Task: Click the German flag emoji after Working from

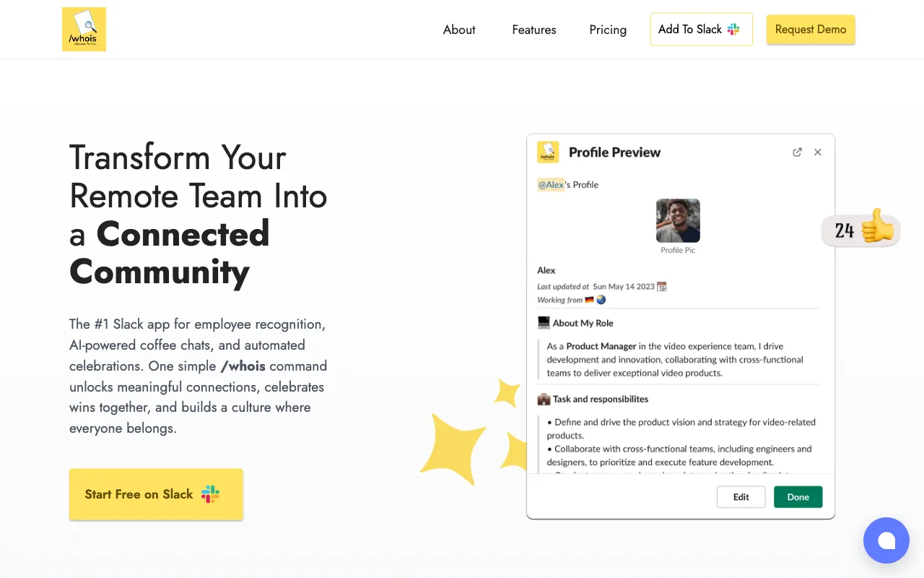Action: (589, 300)
